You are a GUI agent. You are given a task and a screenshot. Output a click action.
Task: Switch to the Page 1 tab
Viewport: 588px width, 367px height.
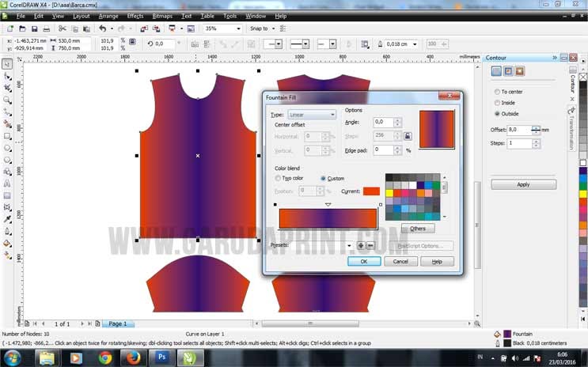coord(118,323)
